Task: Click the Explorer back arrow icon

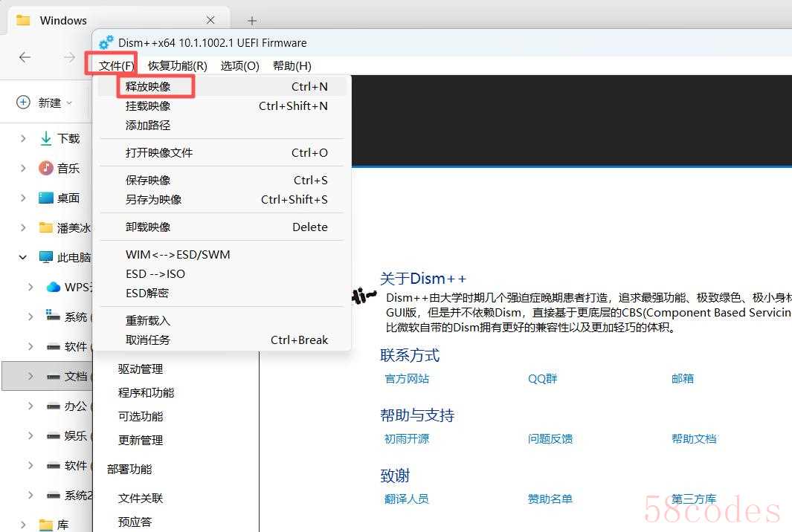Action: [x=25, y=57]
